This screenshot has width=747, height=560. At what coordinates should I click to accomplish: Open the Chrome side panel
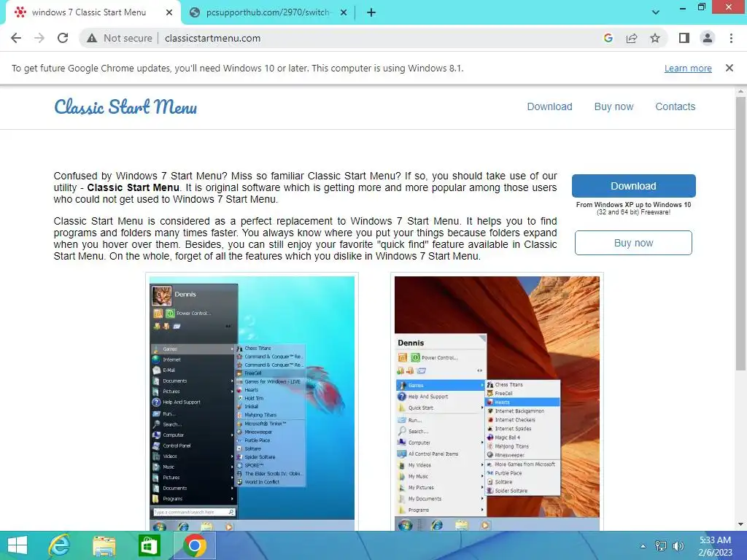[684, 38]
